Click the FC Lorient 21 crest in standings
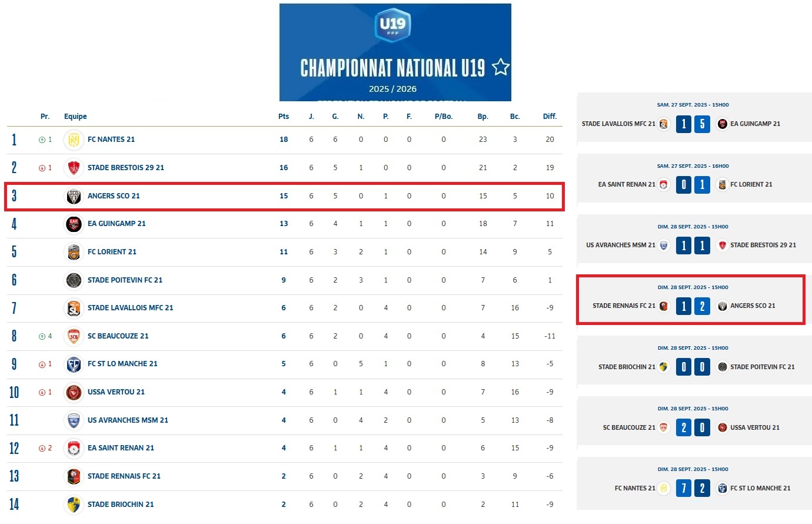812x524 pixels. [x=74, y=252]
